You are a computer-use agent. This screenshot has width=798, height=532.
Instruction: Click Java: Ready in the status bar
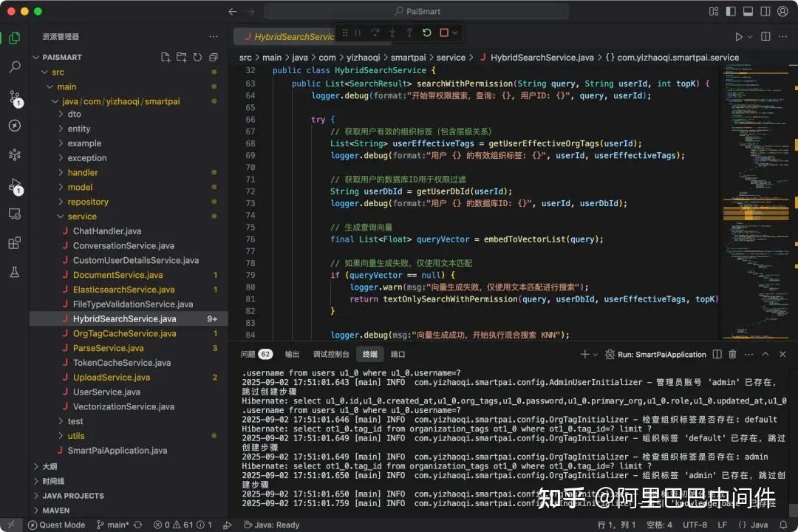pyautogui.click(x=272, y=525)
